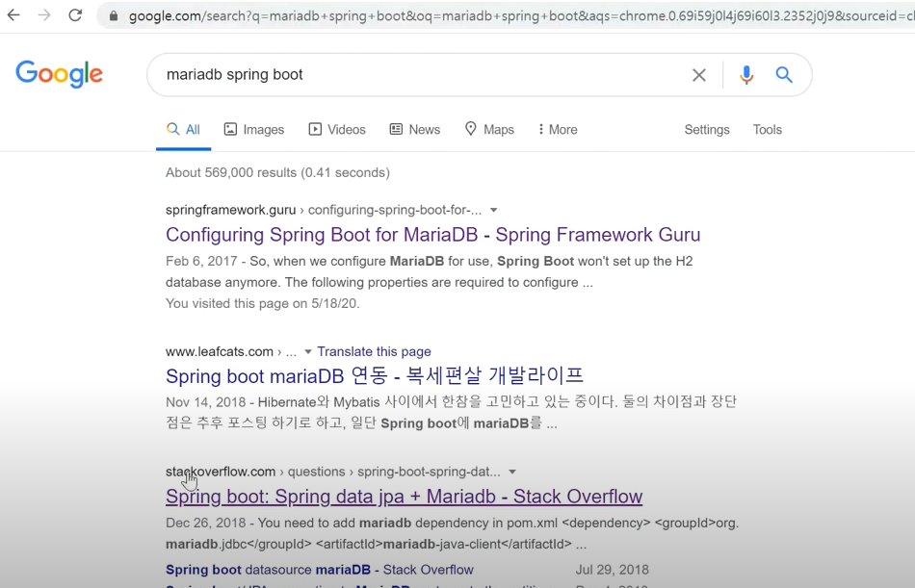
Task: Click the stackoverflow.com breadcrumb URL
Action: (x=332, y=472)
